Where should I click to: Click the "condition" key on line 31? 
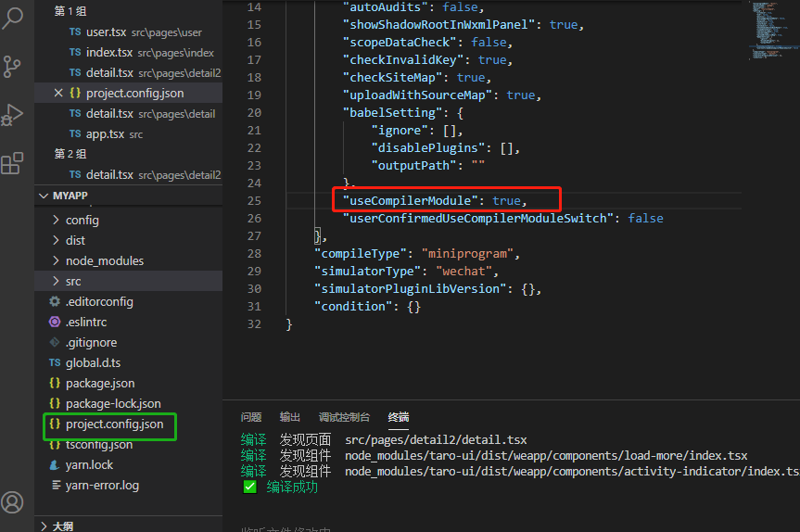coord(352,307)
